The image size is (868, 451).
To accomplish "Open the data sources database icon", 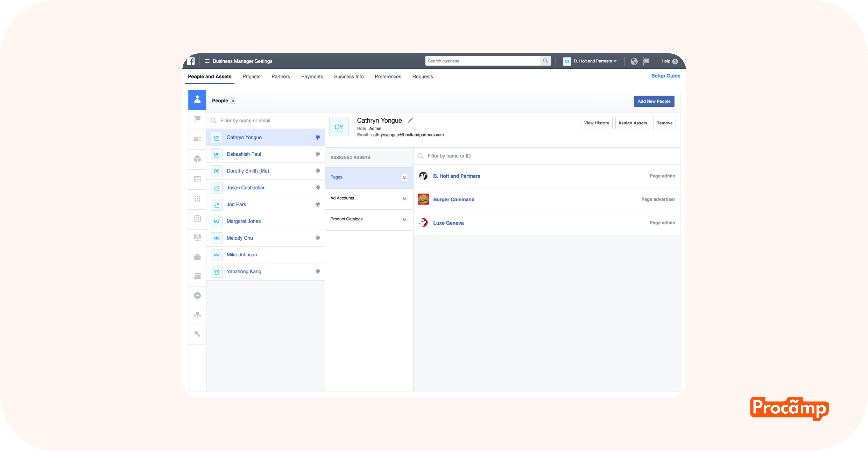I will point(197,276).
